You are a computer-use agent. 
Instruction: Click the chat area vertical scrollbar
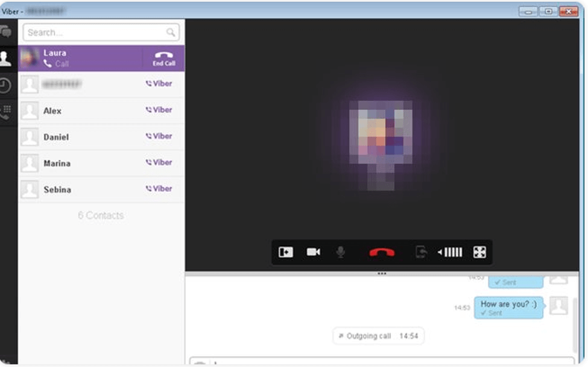pyautogui.click(x=575, y=325)
